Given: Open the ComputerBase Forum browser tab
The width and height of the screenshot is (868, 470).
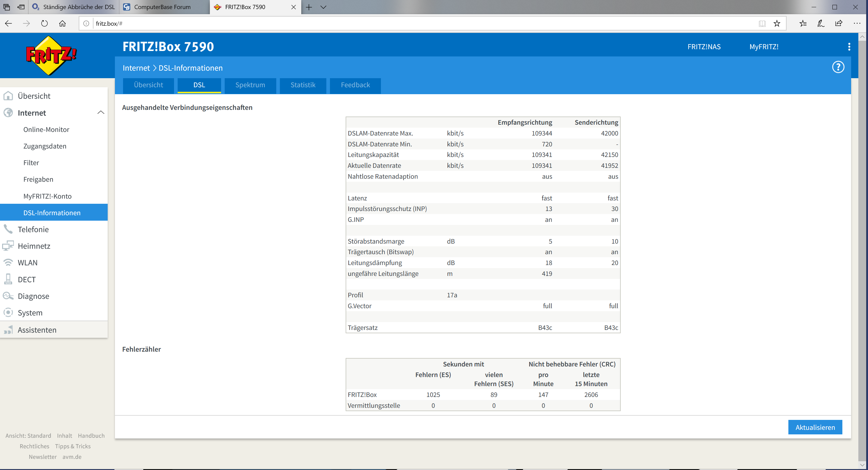Looking at the screenshot, I should coord(163,7).
